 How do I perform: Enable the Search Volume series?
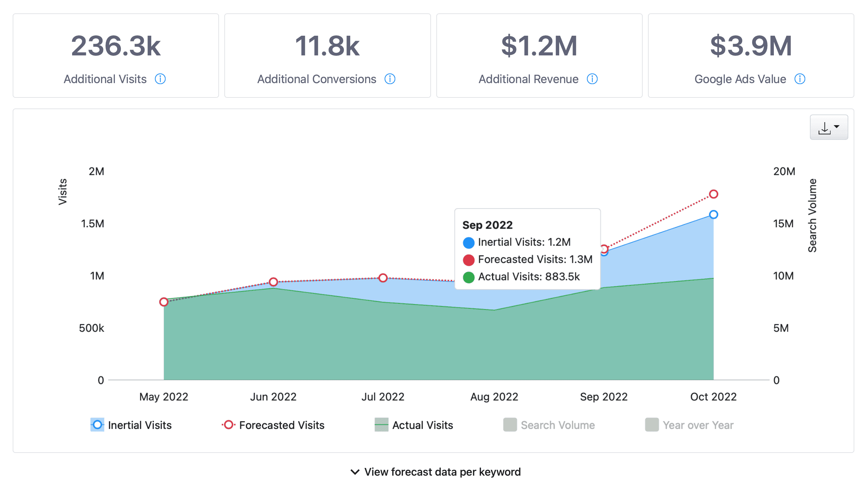click(549, 425)
